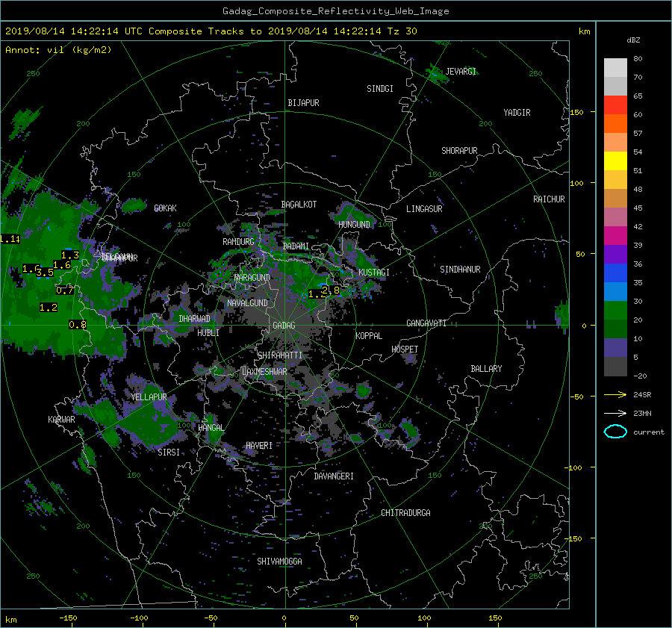The width and height of the screenshot is (672, 628).
Task: Click the SINDGI city label
Action: [380, 89]
